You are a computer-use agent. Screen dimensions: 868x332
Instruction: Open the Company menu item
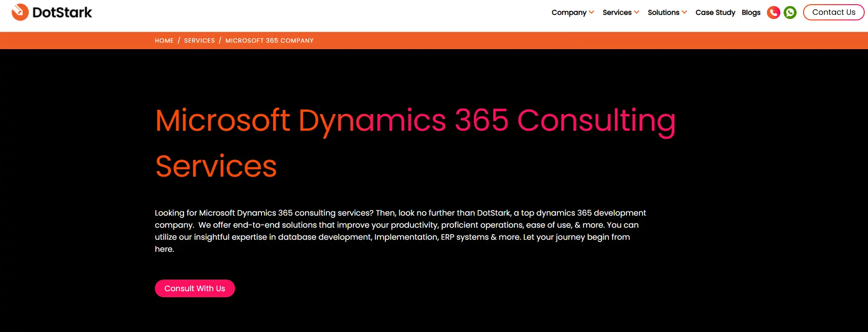(x=569, y=13)
